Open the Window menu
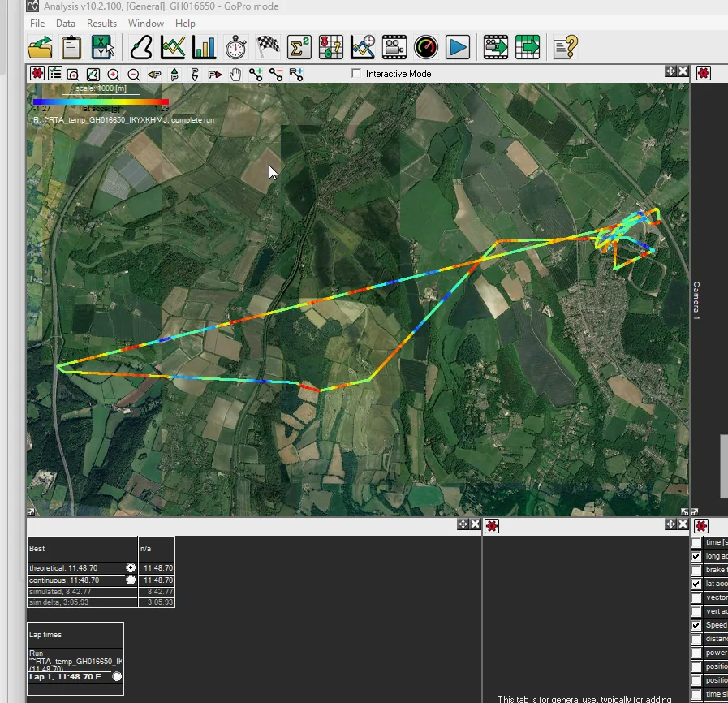728x703 pixels. pyautogui.click(x=146, y=24)
